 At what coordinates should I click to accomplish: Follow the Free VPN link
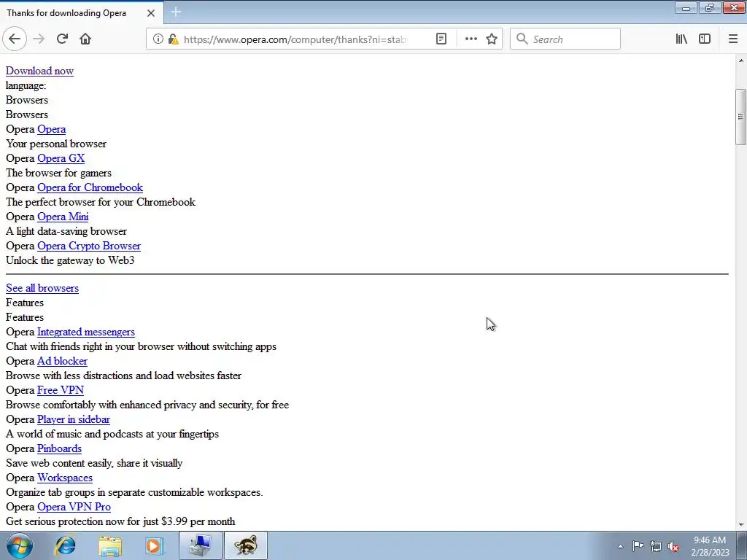tap(61, 390)
